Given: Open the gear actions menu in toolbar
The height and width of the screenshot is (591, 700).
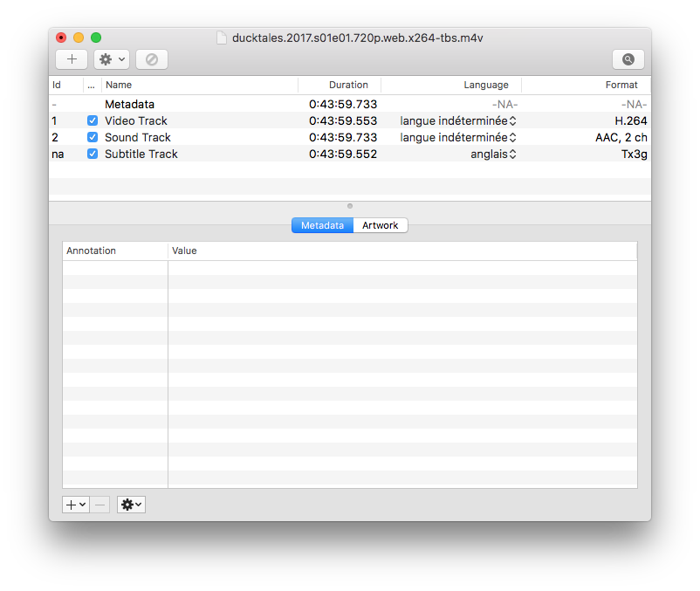Looking at the screenshot, I should [x=112, y=59].
